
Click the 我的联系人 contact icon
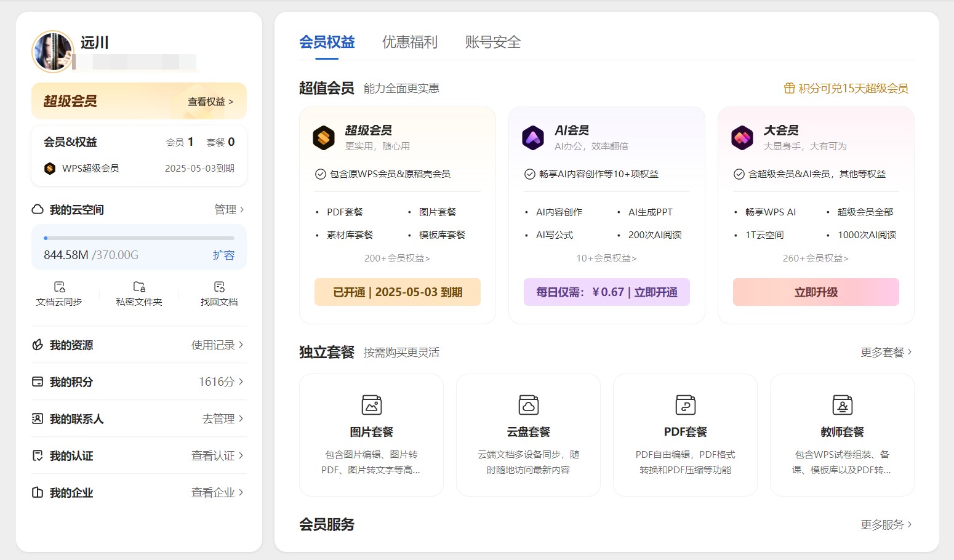tap(38, 418)
